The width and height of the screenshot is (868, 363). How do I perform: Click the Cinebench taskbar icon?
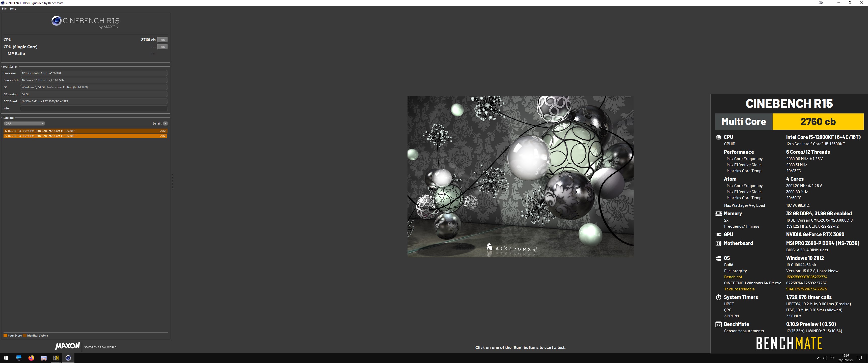click(68, 358)
